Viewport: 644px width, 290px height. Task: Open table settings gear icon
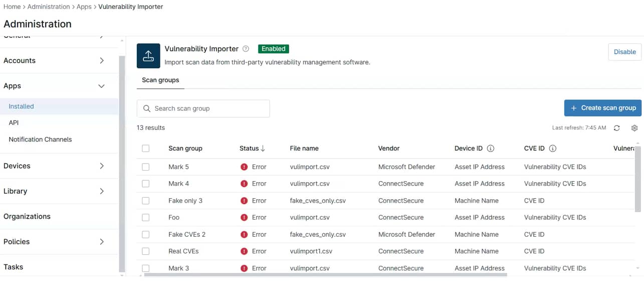pyautogui.click(x=634, y=128)
